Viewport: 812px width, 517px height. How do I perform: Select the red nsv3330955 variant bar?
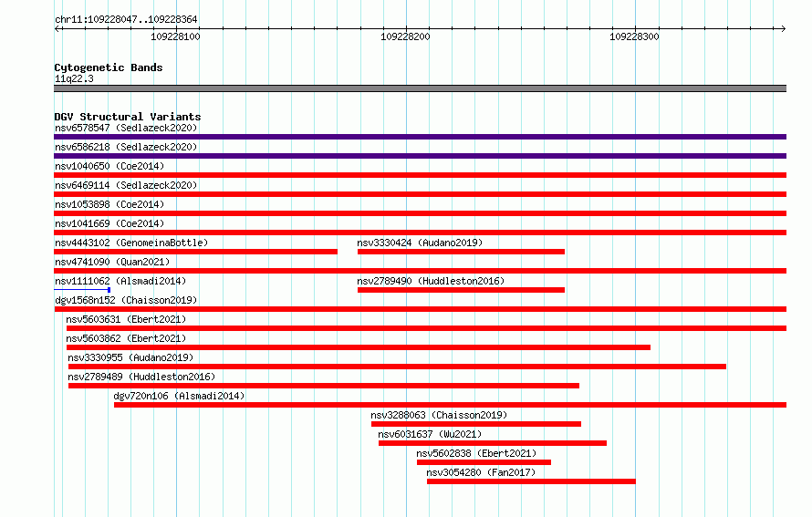397,367
